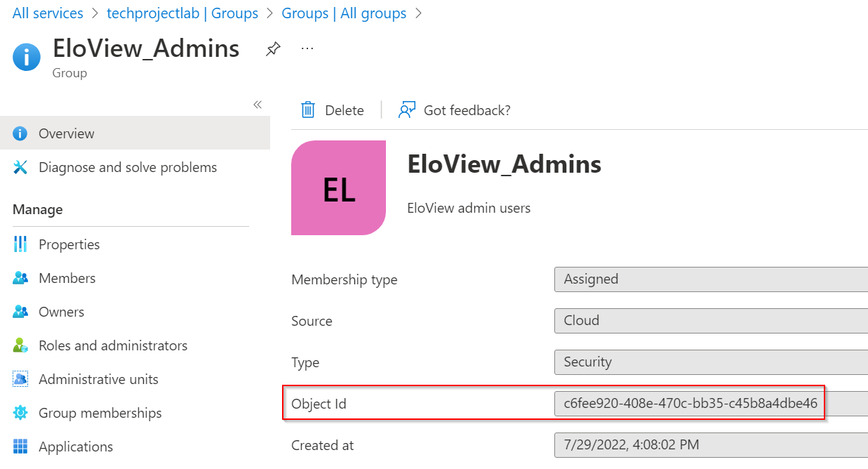Click the Members people icon
Image resolution: width=868 pixels, height=469 pixels.
pos(20,278)
